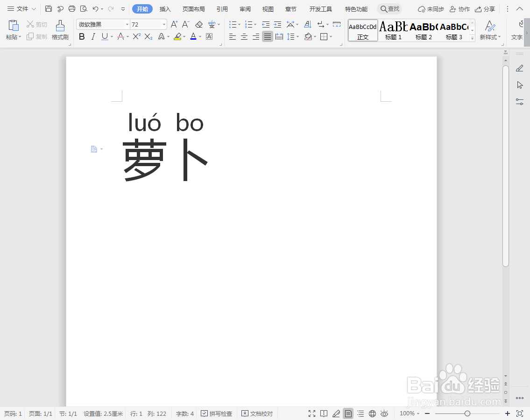Toggle bold formatting
This screenshot has height=420, width=530.
click(x=82, y=36)
